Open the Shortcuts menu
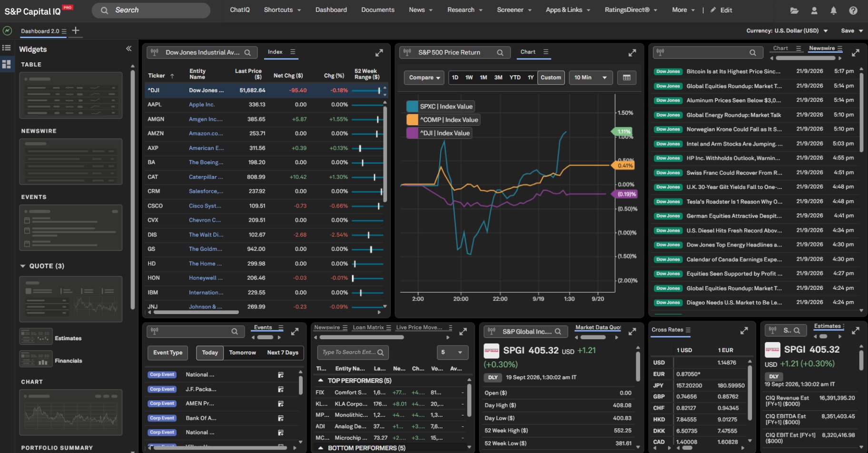Screen dimensions: 868x453 coord(282,10)
